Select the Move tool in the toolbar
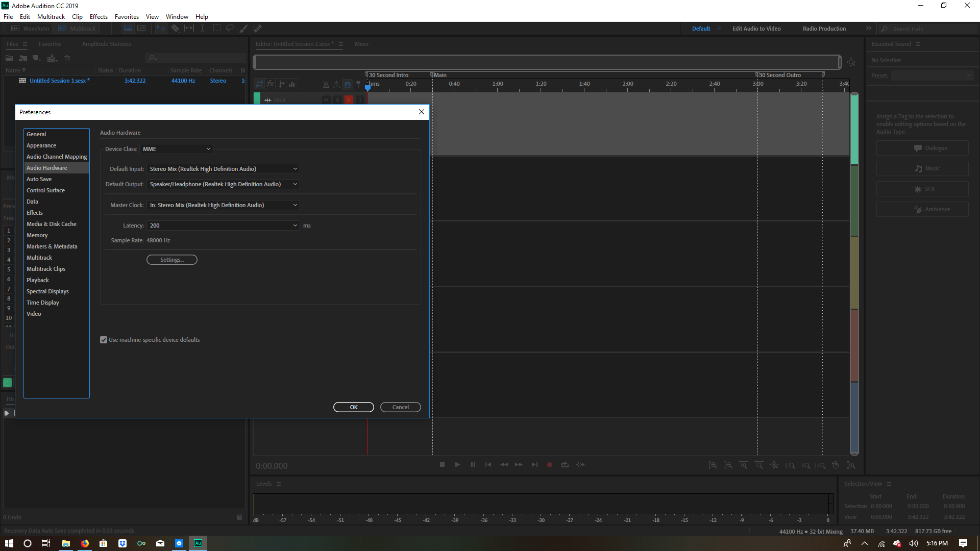 click(161, 29)
